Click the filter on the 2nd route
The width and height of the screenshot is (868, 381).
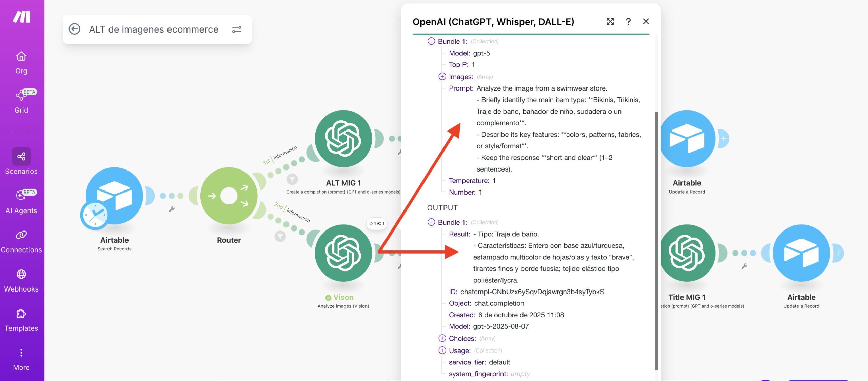[280, 236]
